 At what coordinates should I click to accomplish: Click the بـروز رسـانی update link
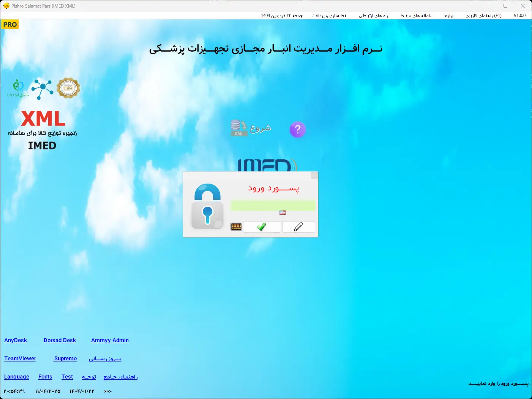click(105, 358)
